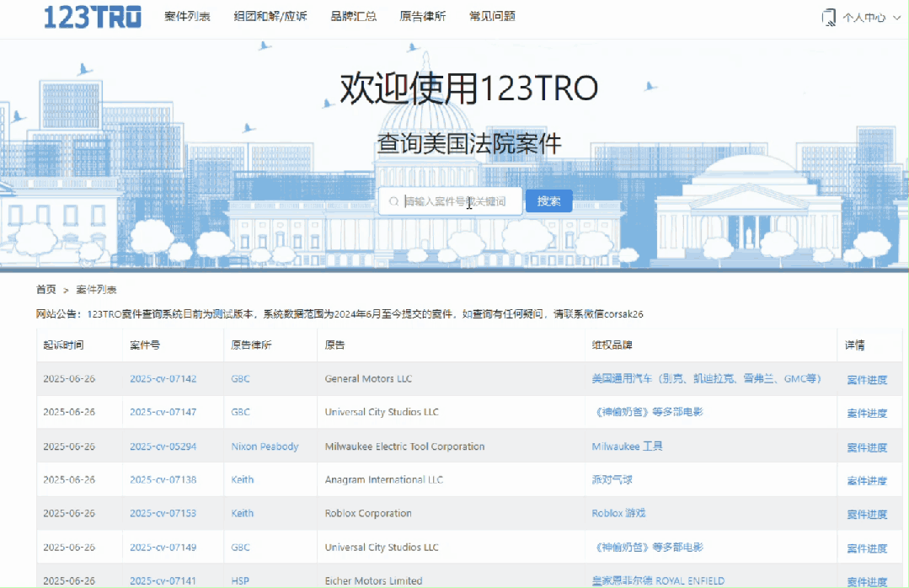Click the 123TRO logo

pos(92,17)
